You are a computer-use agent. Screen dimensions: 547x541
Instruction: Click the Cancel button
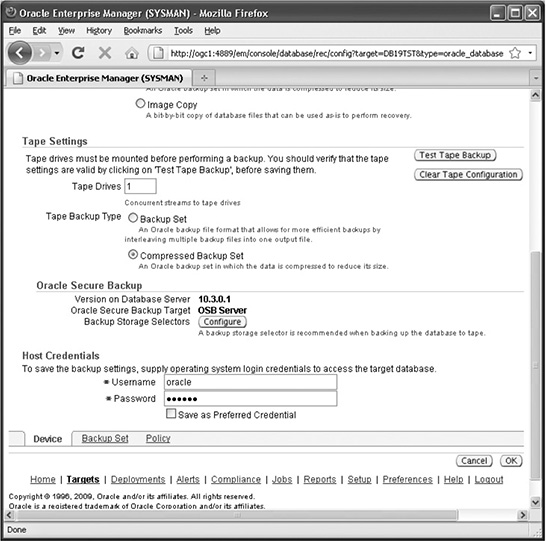[474, 461]
